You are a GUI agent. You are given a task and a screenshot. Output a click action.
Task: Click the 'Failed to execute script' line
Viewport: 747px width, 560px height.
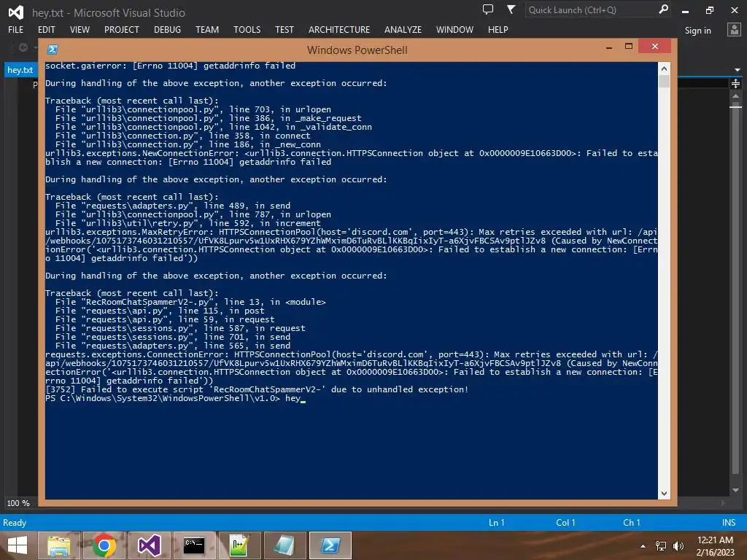(257, 389)
